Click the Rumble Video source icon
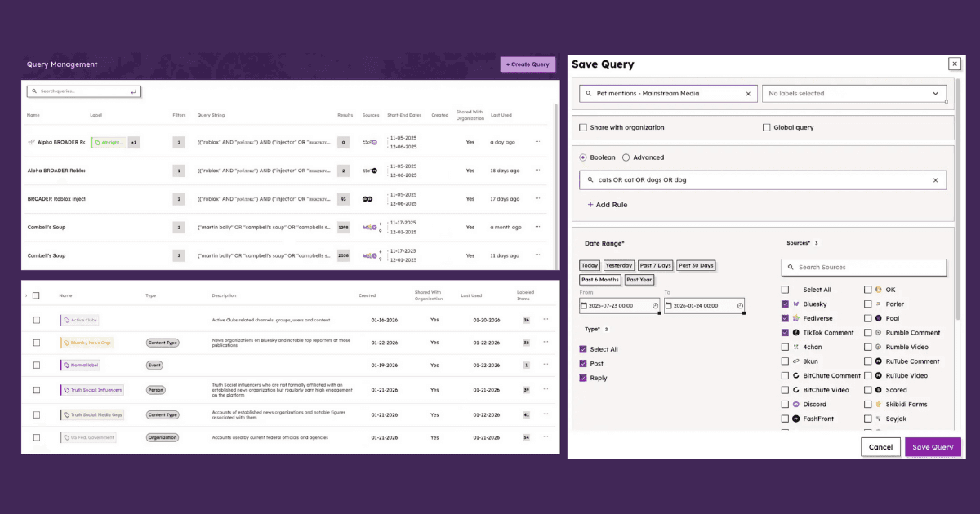This screenshot has height=514, width=980. 879,347
